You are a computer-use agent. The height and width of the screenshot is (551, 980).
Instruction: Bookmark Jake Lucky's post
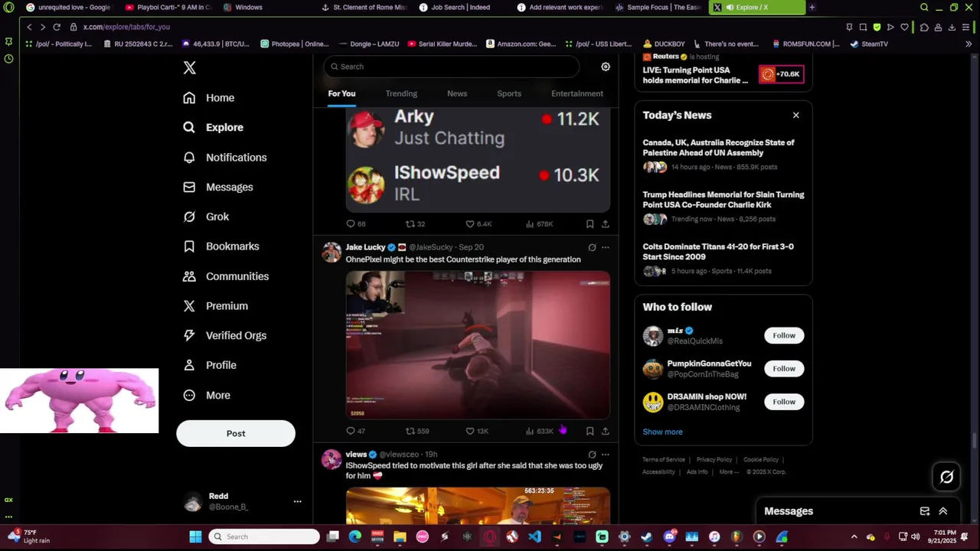click(590, 431)
